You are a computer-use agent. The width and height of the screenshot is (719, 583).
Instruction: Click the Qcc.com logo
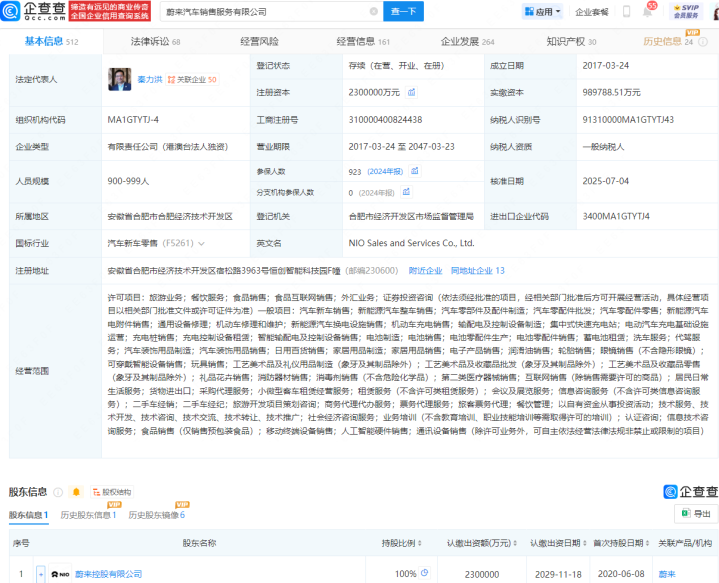click(33, 11)
